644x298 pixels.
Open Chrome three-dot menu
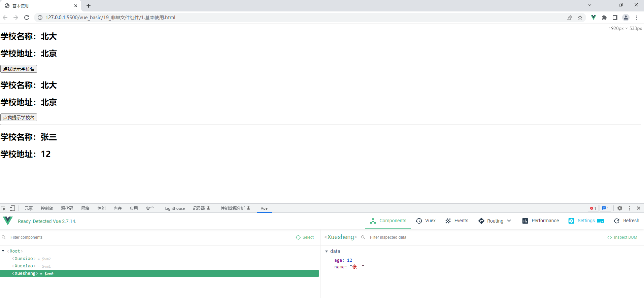pyautogui.click(x=637, y=18)
